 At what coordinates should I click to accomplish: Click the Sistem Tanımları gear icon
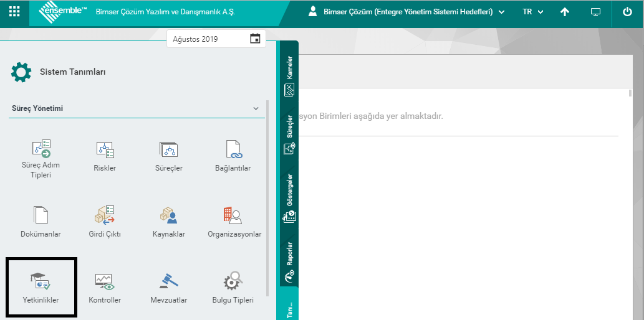click(x=21, y=72)
